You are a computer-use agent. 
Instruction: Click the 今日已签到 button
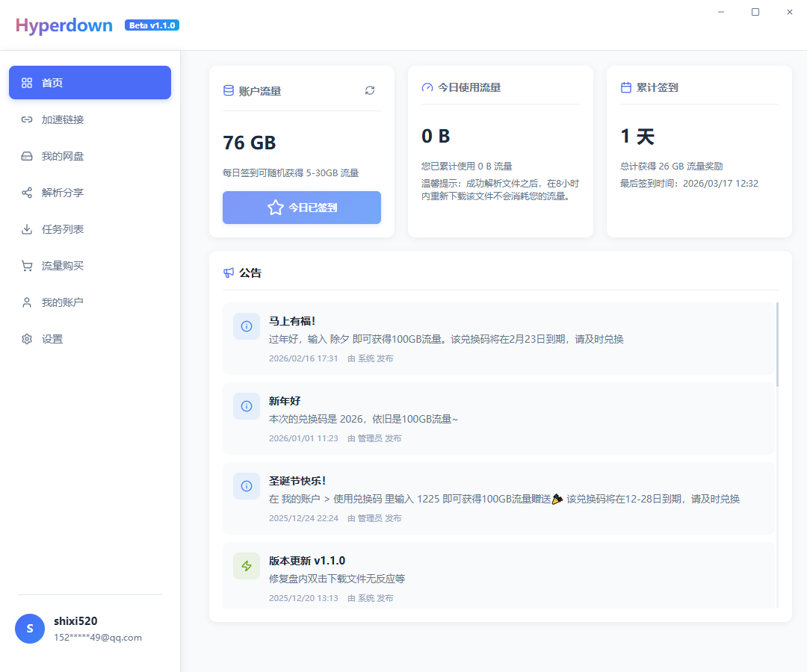[x=301, y=208]
